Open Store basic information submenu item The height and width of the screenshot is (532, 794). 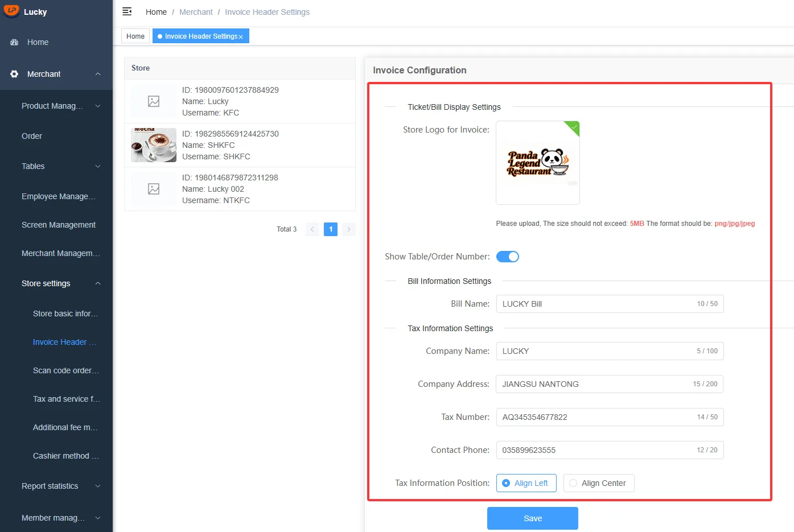(x=56, y=314)
